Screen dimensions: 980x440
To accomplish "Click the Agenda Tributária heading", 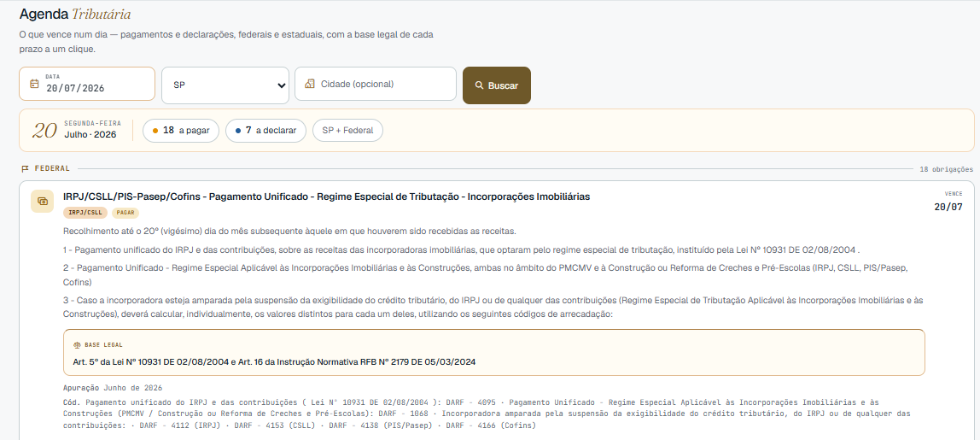I will click(75, 14).
